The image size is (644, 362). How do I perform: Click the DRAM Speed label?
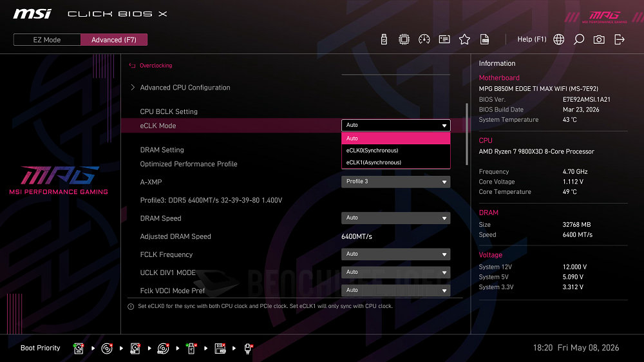160,218
